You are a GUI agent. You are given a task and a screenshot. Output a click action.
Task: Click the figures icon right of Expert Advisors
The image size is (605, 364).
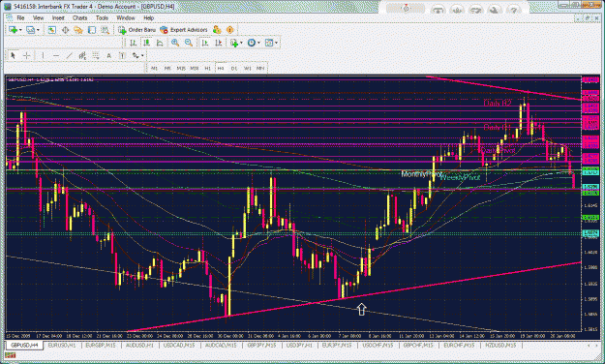(x=217, y=30)
